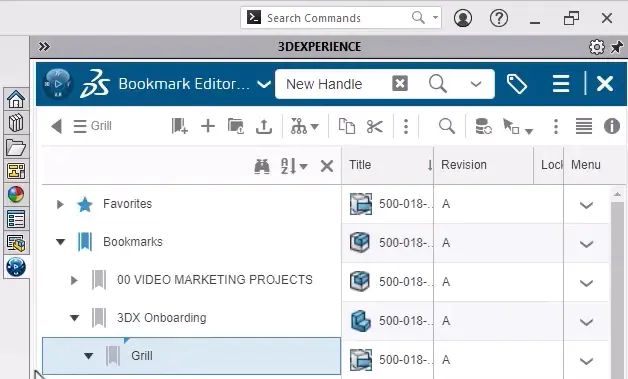Open the Search Commands dropdown arrow
Image resolution: width=628 pixels, height=379 pixels.
point(435,18)
